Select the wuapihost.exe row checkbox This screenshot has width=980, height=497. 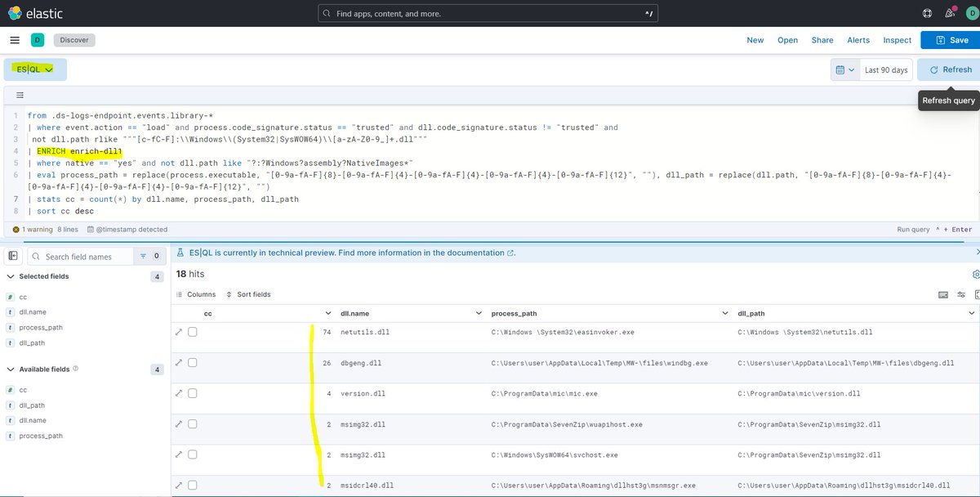click(193, 424)
